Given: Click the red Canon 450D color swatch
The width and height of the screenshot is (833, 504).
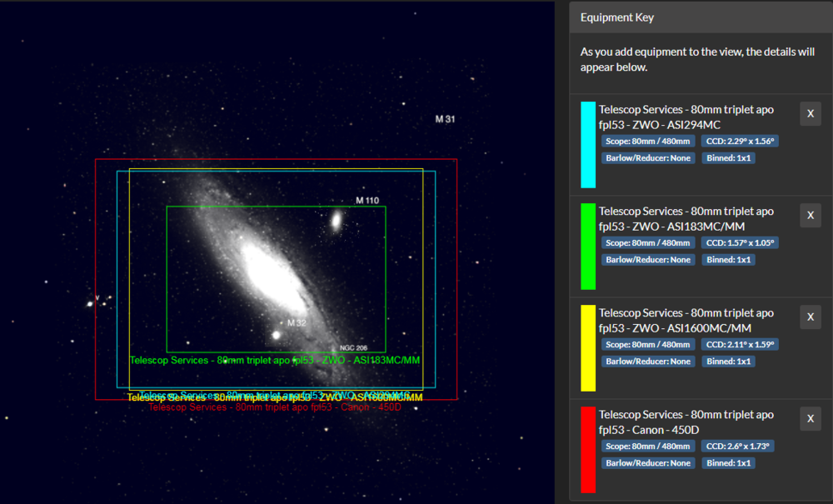Looking at the screenshot, I should 588,450.
